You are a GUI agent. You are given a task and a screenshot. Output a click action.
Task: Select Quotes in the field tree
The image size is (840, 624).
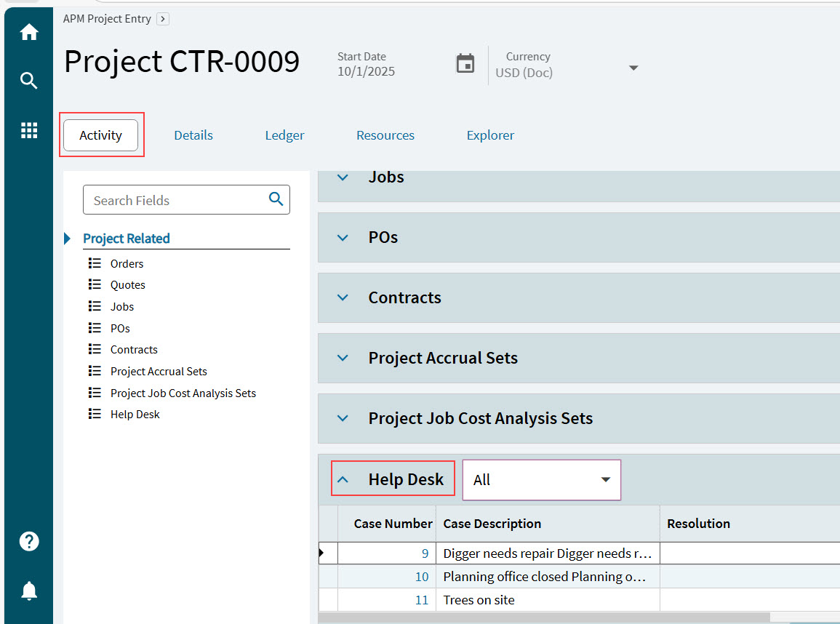coord(127,285)
